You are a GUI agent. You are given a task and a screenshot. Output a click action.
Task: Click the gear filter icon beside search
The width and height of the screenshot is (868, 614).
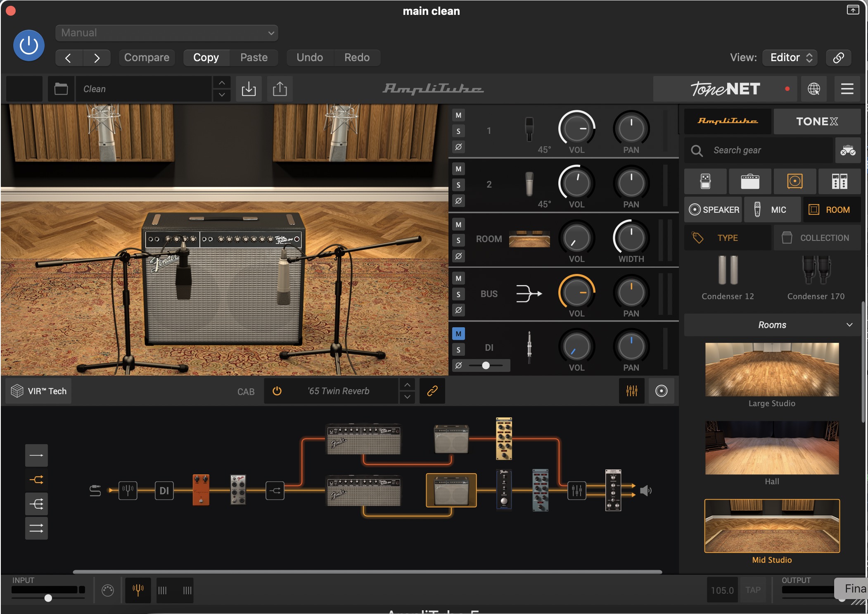click(x=848, y=150)
